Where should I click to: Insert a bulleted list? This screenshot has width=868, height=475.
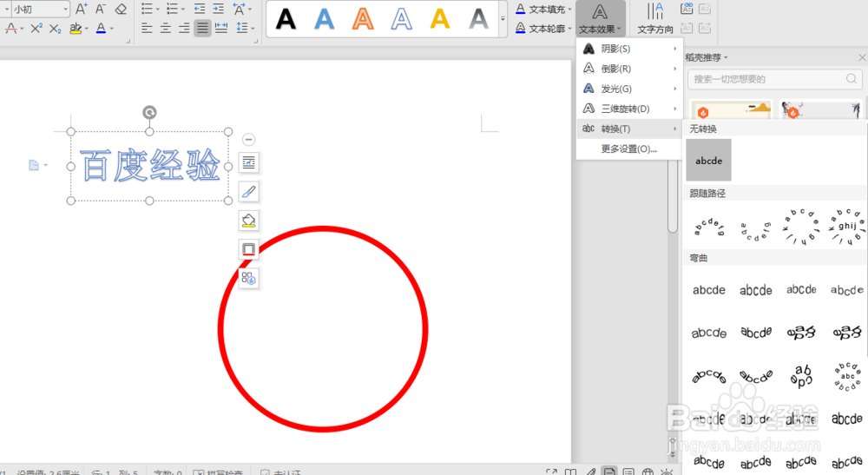click(147, 9)
